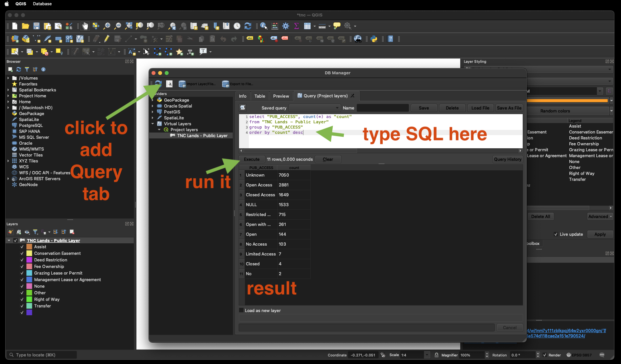
Task: Click Save As File button
Action: tap(509, 108)
